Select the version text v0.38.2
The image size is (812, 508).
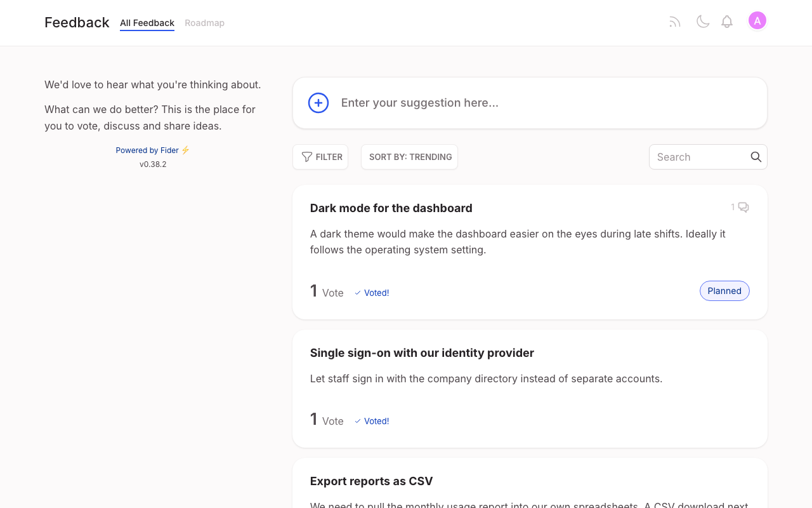coord(153,164)
